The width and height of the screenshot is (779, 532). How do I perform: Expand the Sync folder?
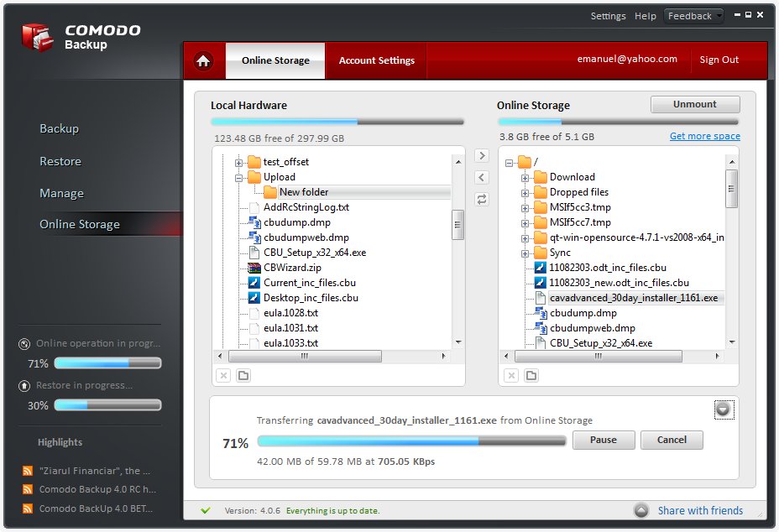(525, 253)
